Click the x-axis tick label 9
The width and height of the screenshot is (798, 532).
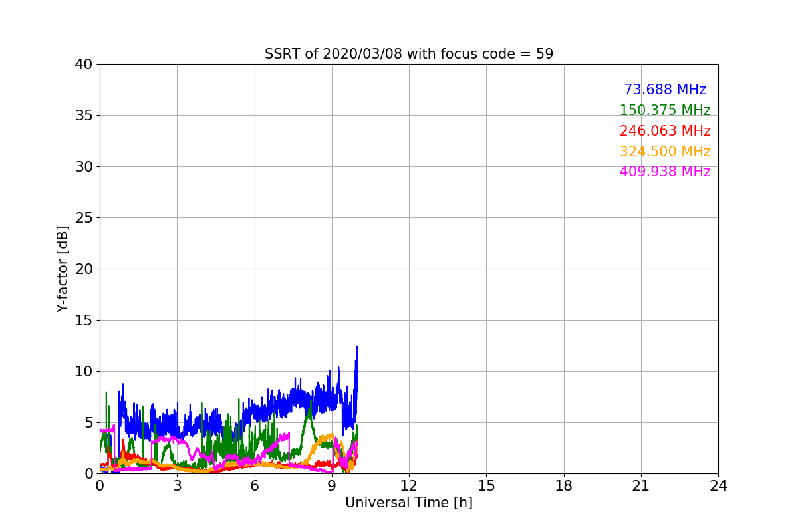click(332, 486)
